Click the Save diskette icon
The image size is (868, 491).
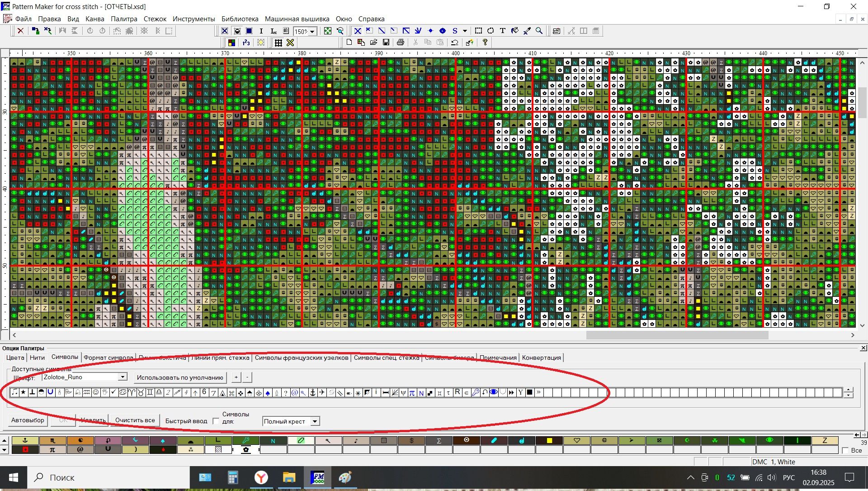(x=386, y=43)
